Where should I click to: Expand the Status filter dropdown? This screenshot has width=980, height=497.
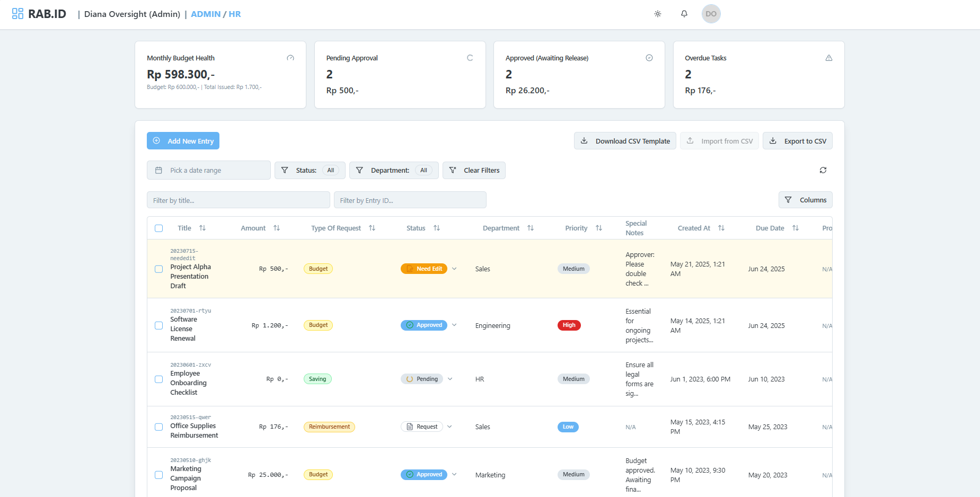point(310,170)
